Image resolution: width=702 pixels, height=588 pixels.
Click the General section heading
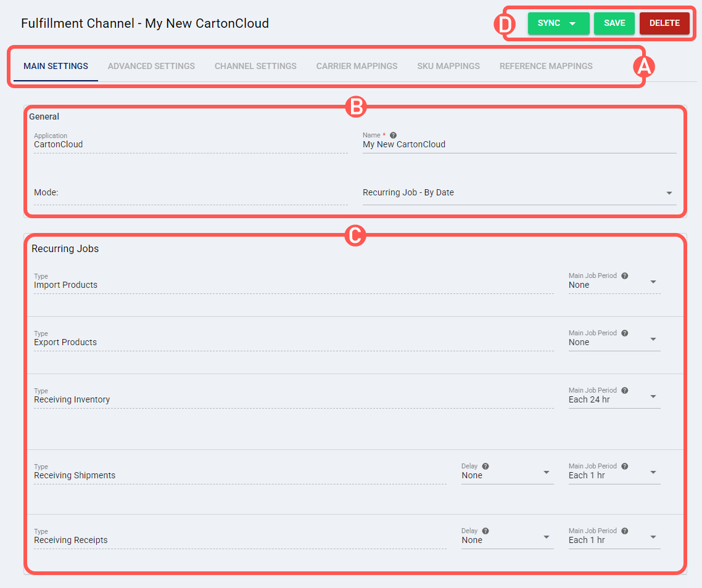pos(44,116)
